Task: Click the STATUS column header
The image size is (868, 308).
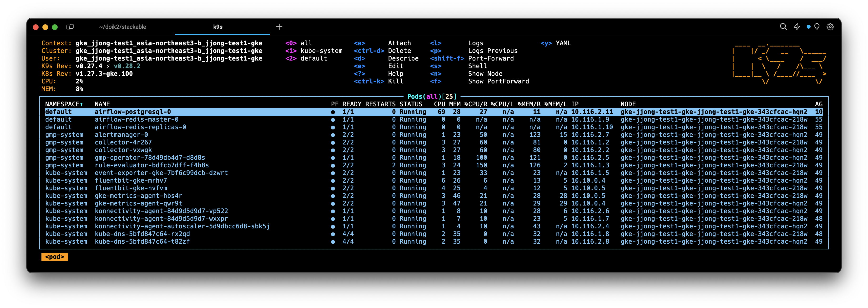Action: pyautogui.click(x=411, y=104)
